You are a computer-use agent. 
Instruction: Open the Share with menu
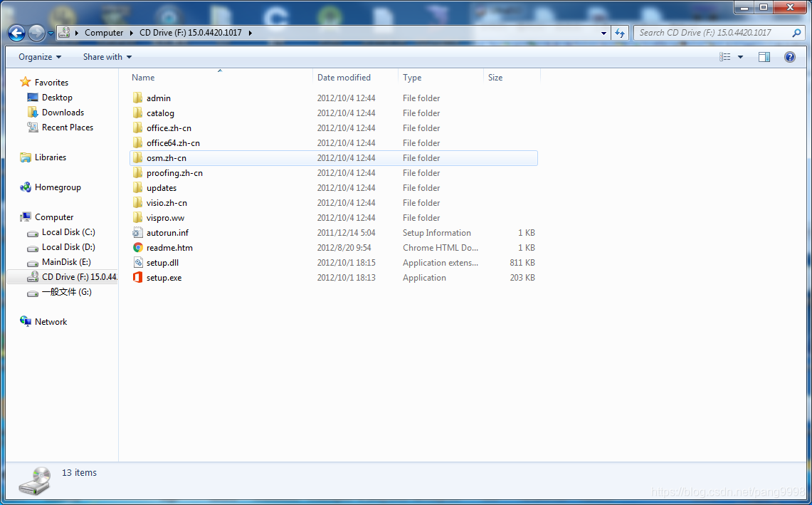[x=107, y=56]
